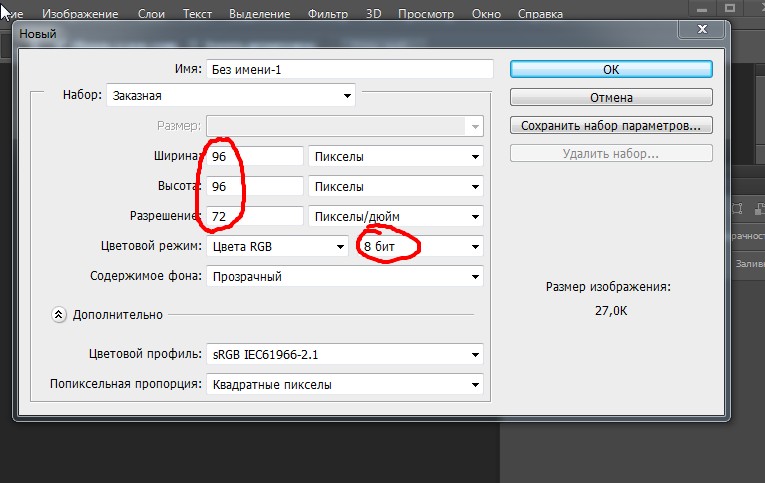Click the Имя text field
Viewport: 765px width, 483px height.
(x=349, y=69)
